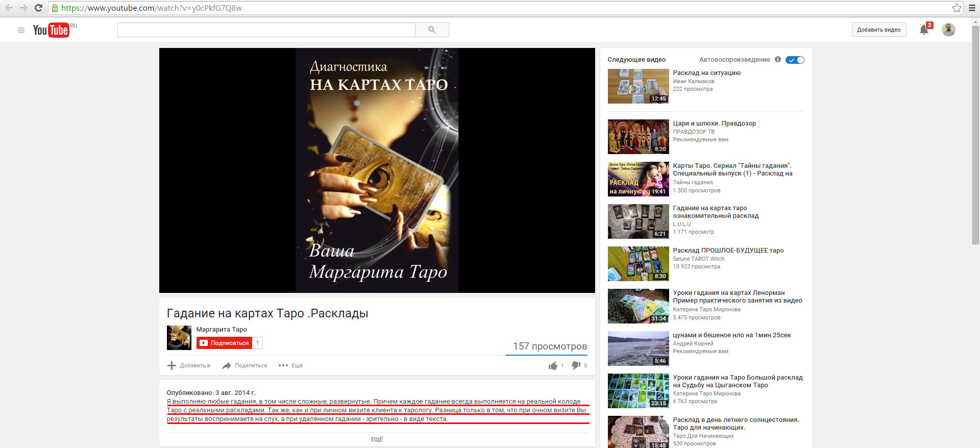The image size is (980, 448).
Task: Subscribe with the Подписаться button
Action: (224, 343)
